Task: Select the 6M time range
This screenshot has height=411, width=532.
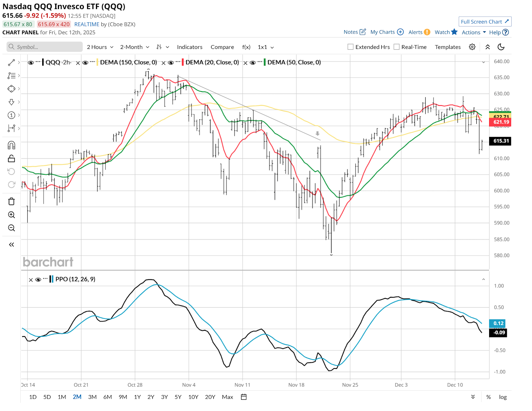Action: point(107,397)
